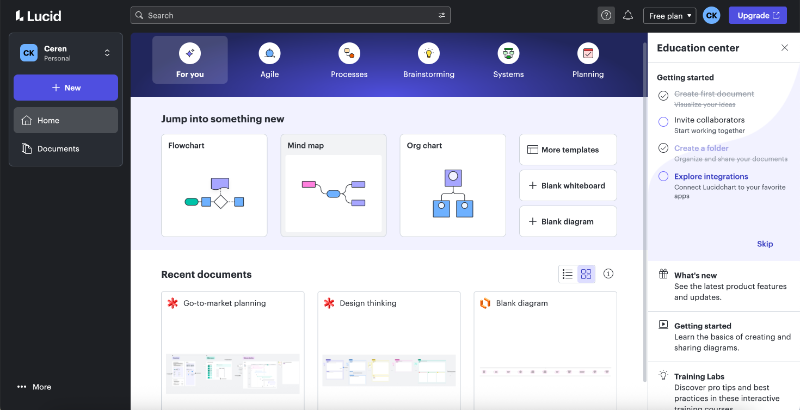Click Recent documents heading

(206, 274)
